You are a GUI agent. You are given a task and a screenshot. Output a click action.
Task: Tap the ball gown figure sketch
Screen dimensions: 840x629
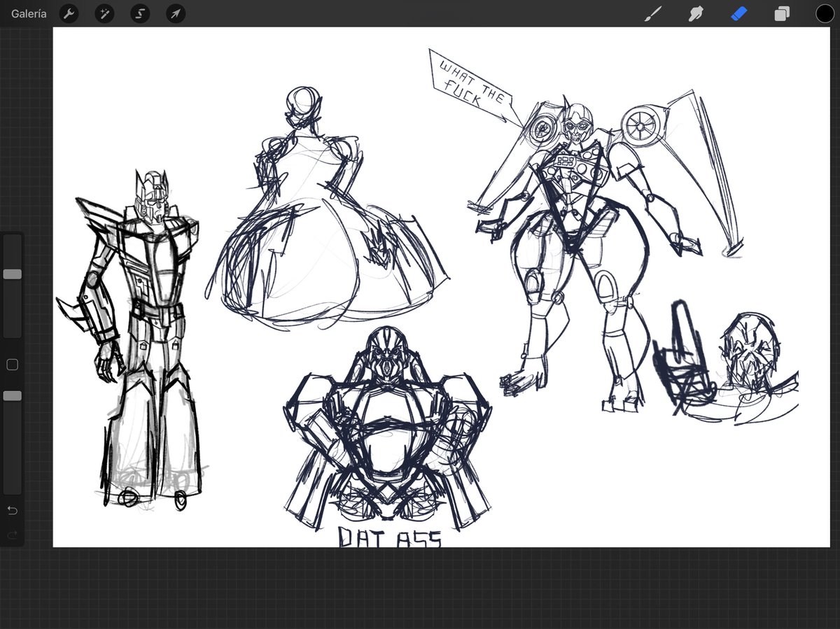pyautogui.click(x=328, y=210)
